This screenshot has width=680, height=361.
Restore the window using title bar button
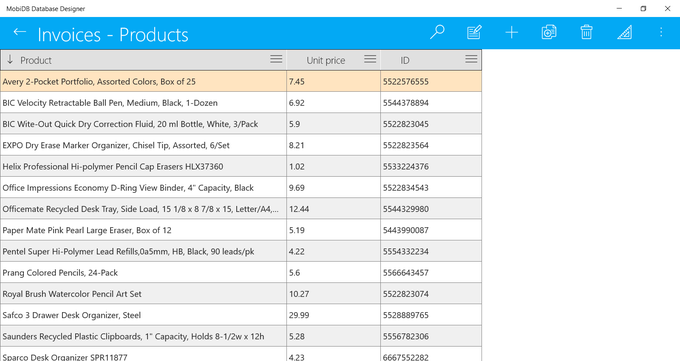point(643,8)
